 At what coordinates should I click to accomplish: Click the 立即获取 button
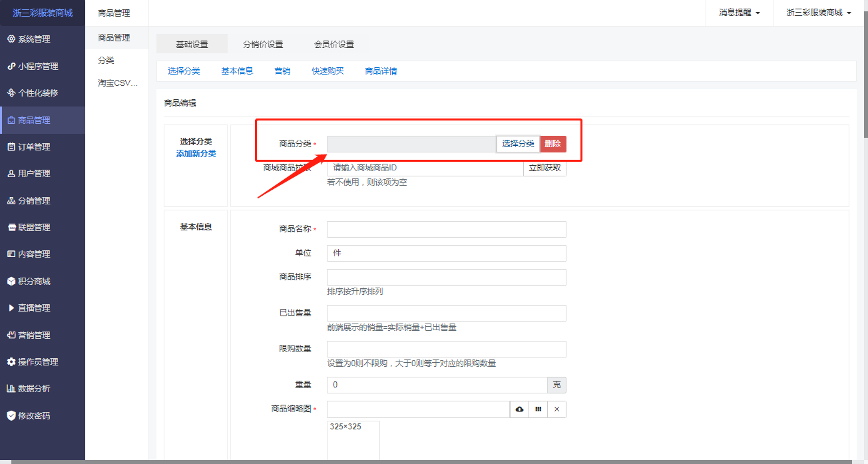click(x=544, y=168)
